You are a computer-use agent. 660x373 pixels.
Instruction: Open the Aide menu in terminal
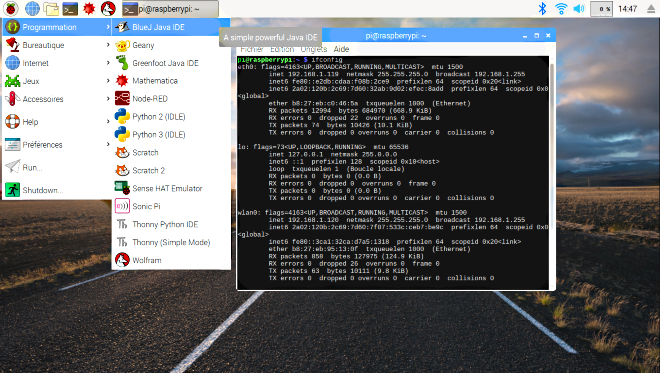tap(341, 49)
